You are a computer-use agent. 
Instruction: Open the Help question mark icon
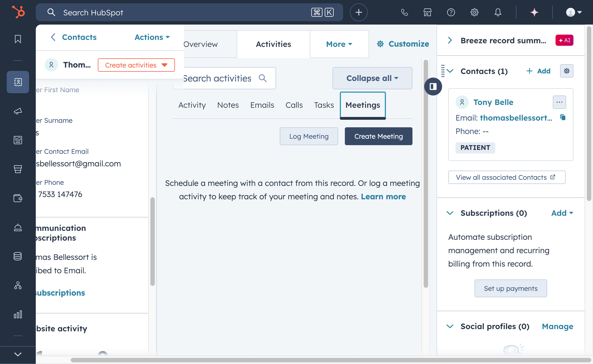[451, 12]
